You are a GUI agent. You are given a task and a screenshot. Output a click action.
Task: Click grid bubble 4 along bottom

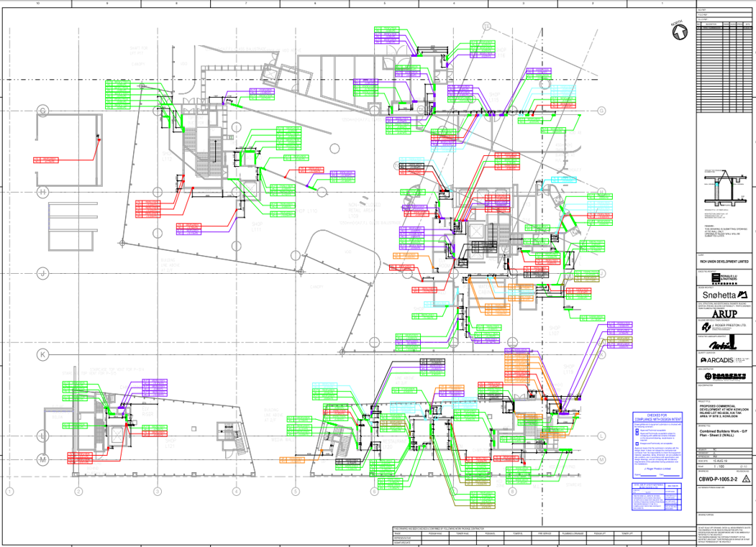pos(236,492)
